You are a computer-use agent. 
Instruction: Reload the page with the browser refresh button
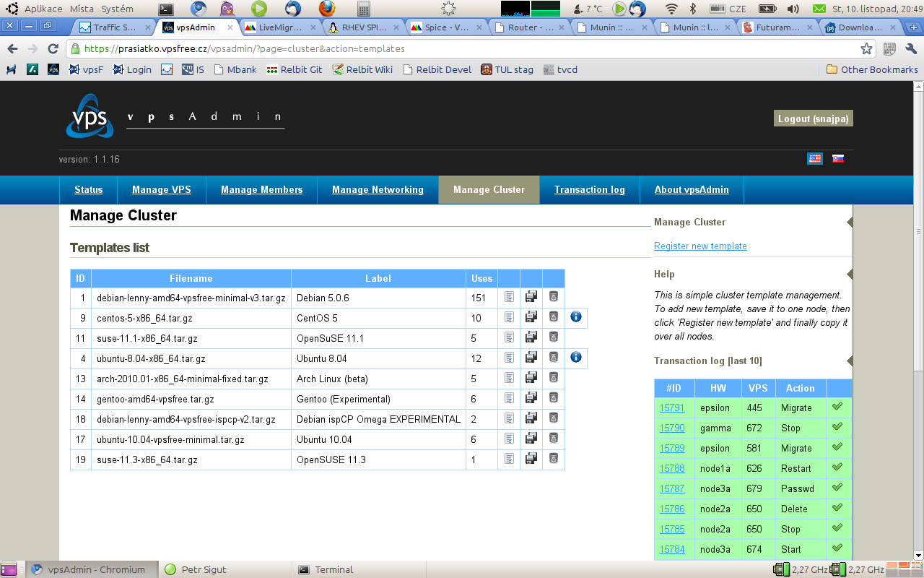53,49
